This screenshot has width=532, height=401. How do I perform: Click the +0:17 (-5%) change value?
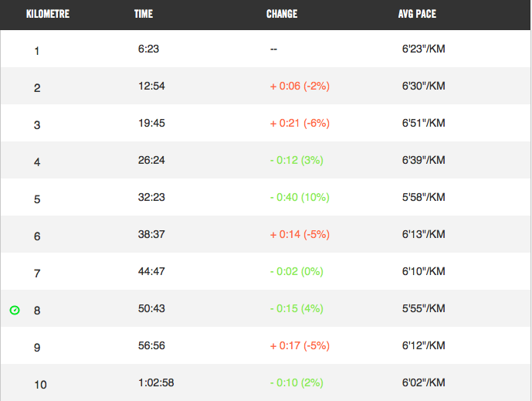(x=300, y=346)
